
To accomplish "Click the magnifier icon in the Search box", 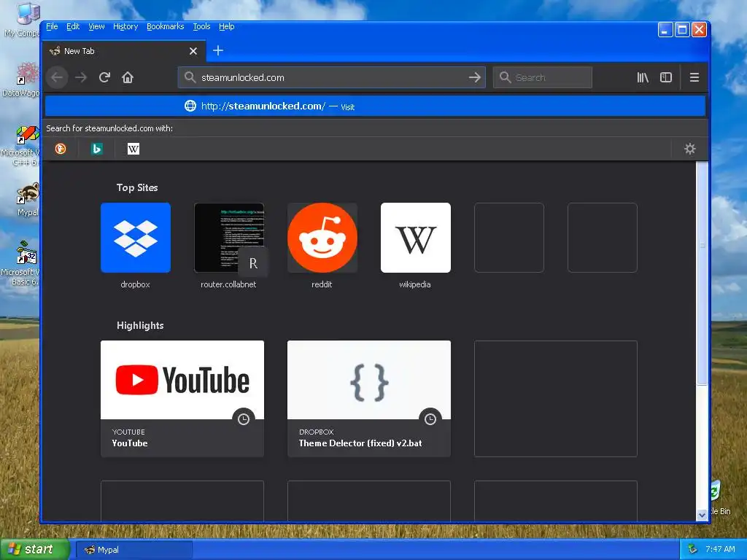I will [505, 77].
